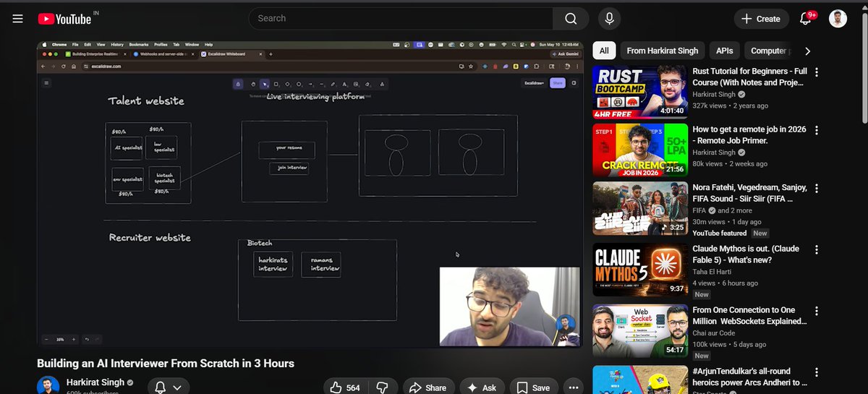Open From One Connection to One Million WebSockets title
Viewport: 868px width, 394px height.
click(749, 315)
